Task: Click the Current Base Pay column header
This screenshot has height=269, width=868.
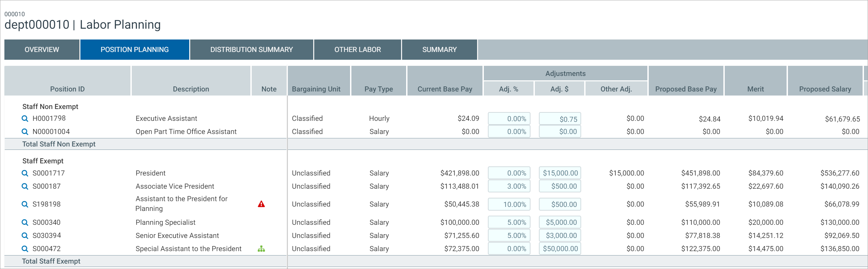Action: (445, 89)
